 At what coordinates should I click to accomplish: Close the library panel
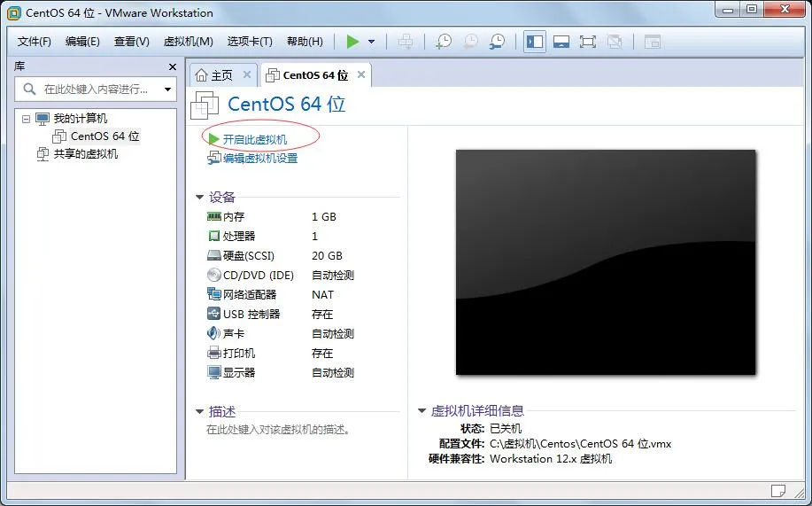[x=173, y=66]
